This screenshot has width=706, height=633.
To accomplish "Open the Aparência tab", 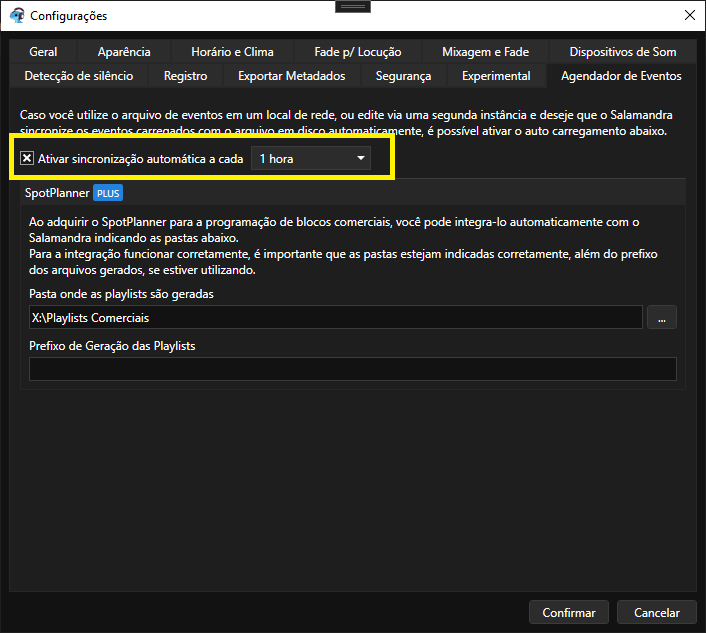I will click(x=124, y=52).
